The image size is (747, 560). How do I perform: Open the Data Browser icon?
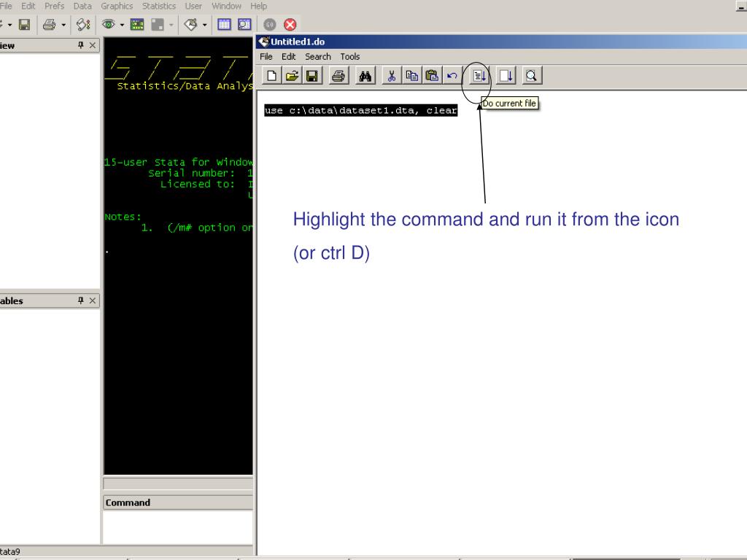click(x=244, y=24)
